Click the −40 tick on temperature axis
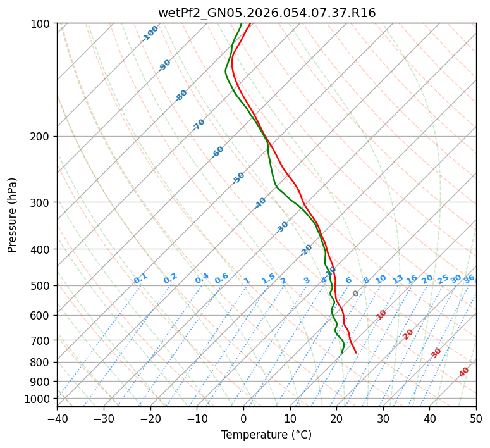Viewport: 490px width, 448px height. click(57, 418)
